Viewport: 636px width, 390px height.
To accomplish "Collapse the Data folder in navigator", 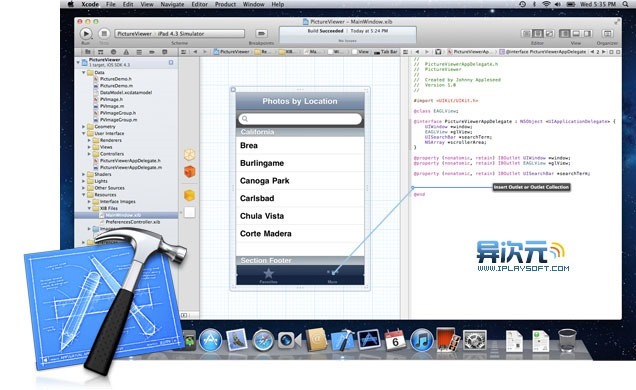I will [x=84, y=73].
